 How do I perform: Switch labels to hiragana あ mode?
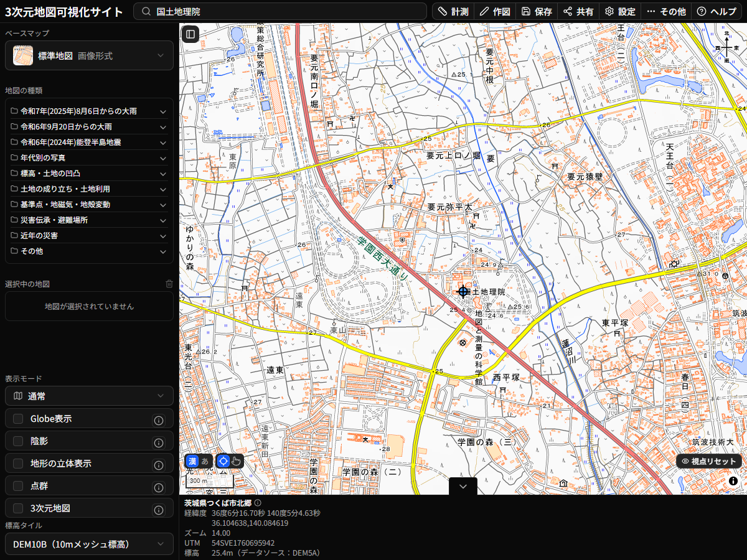(x=205, y=461)
